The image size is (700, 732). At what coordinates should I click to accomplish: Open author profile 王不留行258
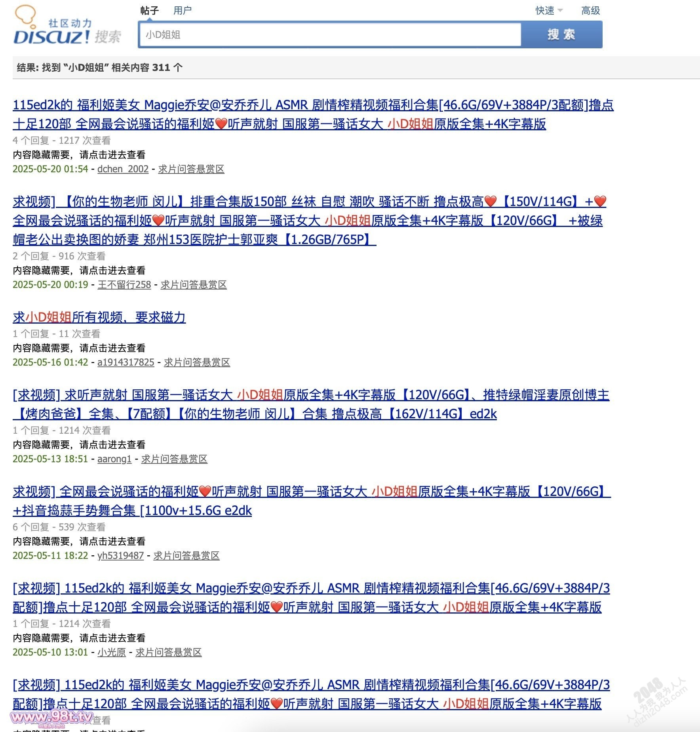(x=124, y=285)
